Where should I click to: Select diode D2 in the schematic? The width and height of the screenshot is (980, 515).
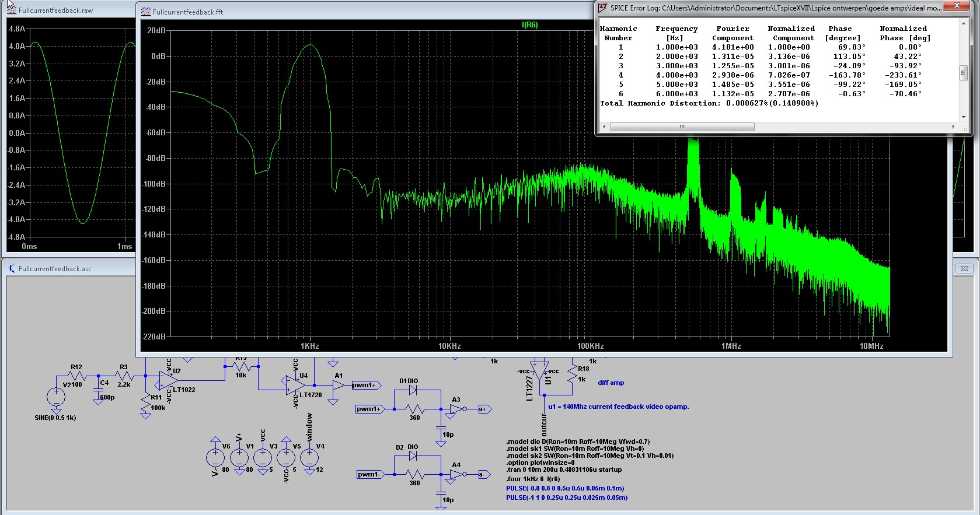(413, 456)
